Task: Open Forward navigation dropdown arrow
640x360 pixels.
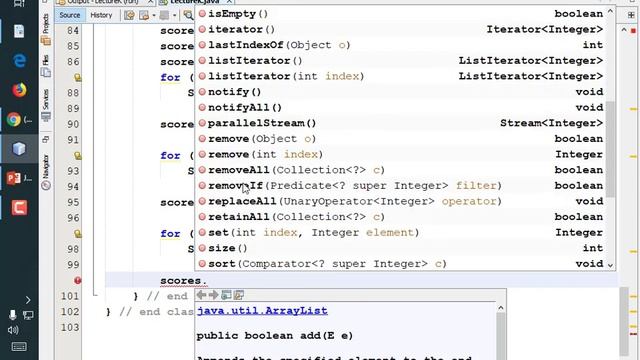Action: coord(174,16)
